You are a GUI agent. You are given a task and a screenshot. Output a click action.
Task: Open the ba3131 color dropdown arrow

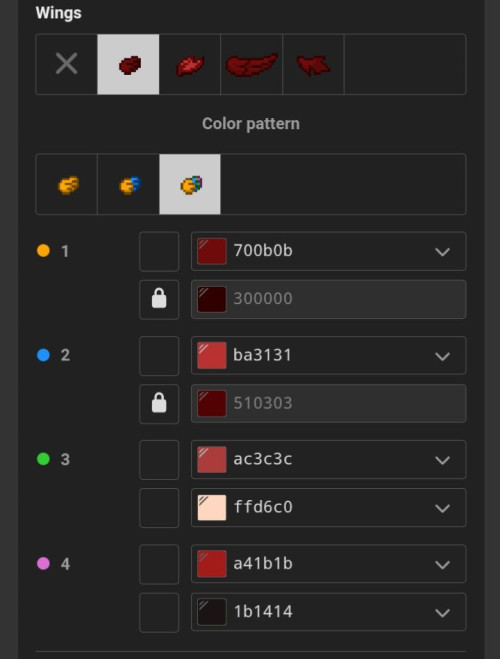click(442, 356)
